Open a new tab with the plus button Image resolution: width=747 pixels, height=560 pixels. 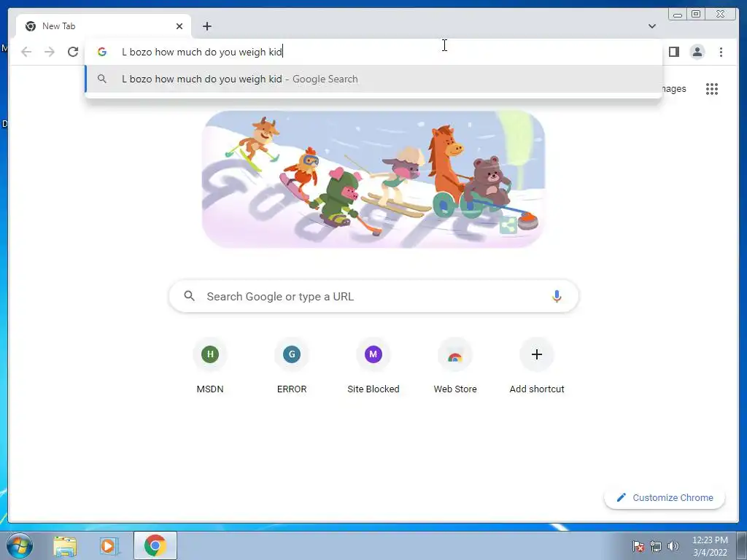(206, 26)
